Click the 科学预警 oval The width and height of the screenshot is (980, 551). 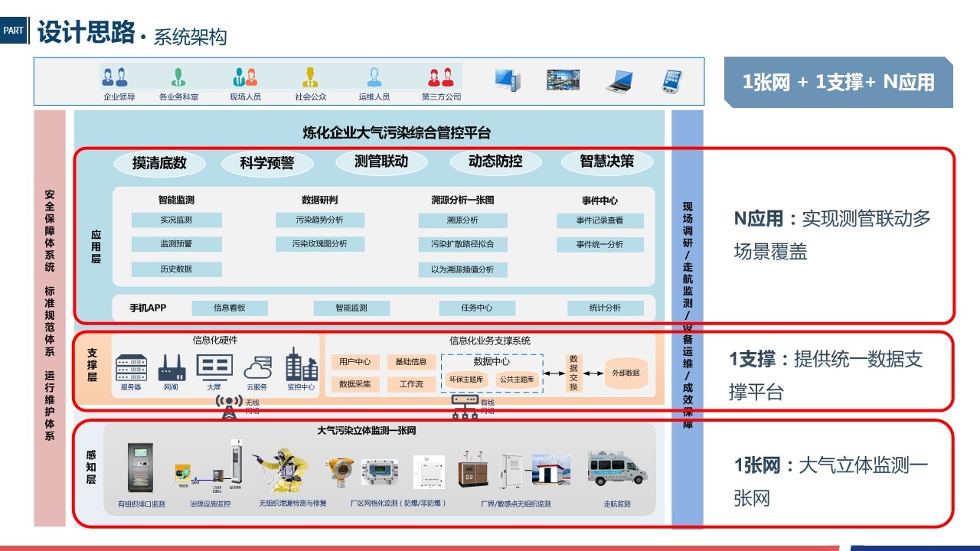pos(267,163)
